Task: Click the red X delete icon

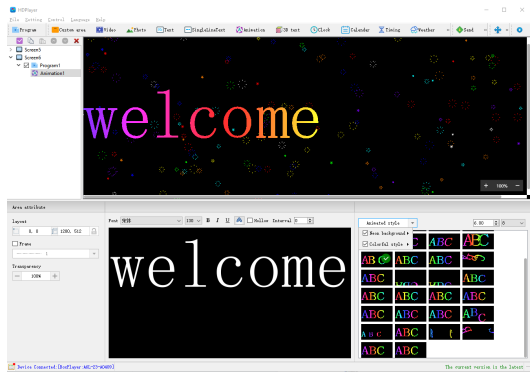Action: [76, 41]
